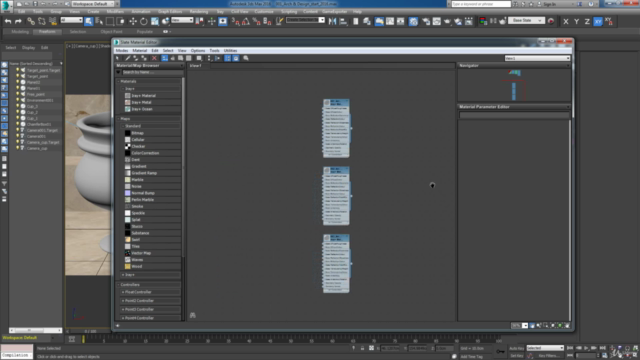Click the Slate pick material pointer tool
640x360 pixels.
[x=118, y=58]
